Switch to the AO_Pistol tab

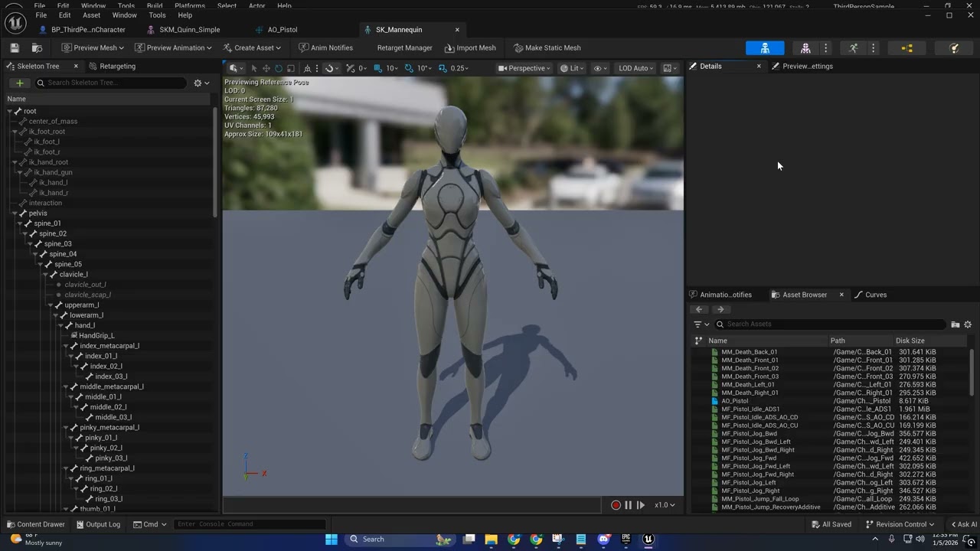[x=283, y=30]
